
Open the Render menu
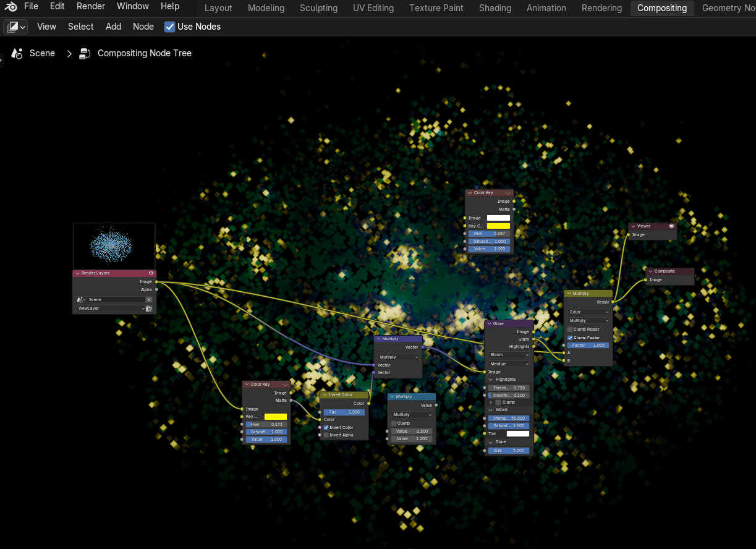[x=91, y=6]
